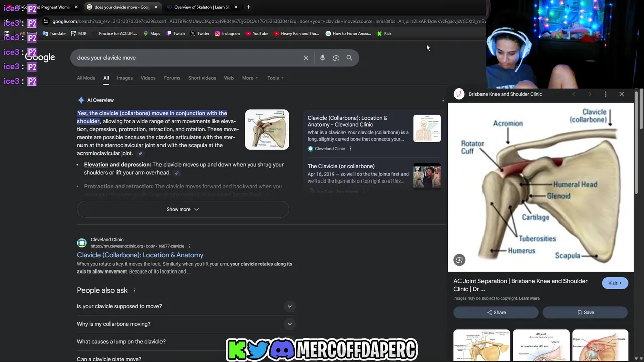Open image panel three-dot options menu

pyautogui.click(x=606, y=94)
